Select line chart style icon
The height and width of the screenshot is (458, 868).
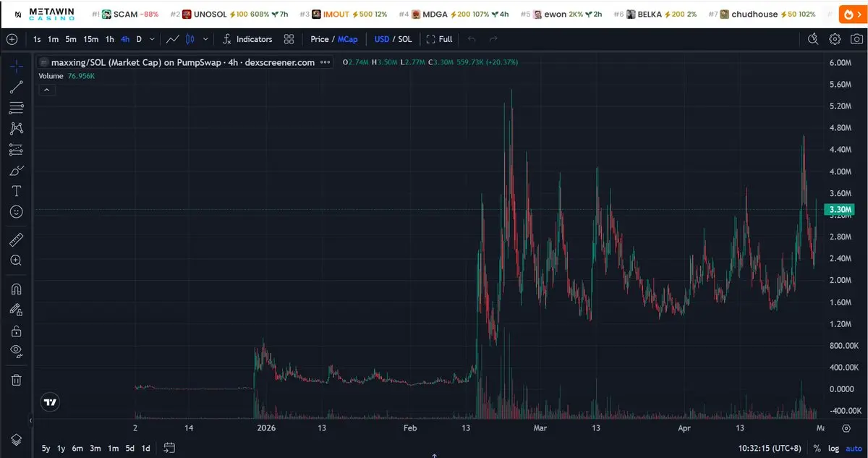(x=173, y=39)
